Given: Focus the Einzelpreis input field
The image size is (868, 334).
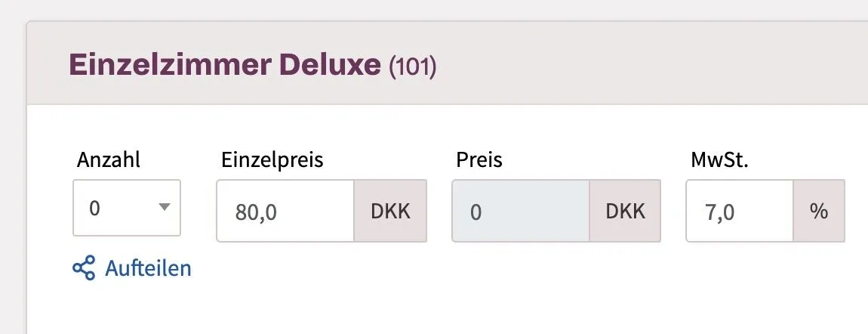Looking at the screenshot, I should (x=285, y=211).
